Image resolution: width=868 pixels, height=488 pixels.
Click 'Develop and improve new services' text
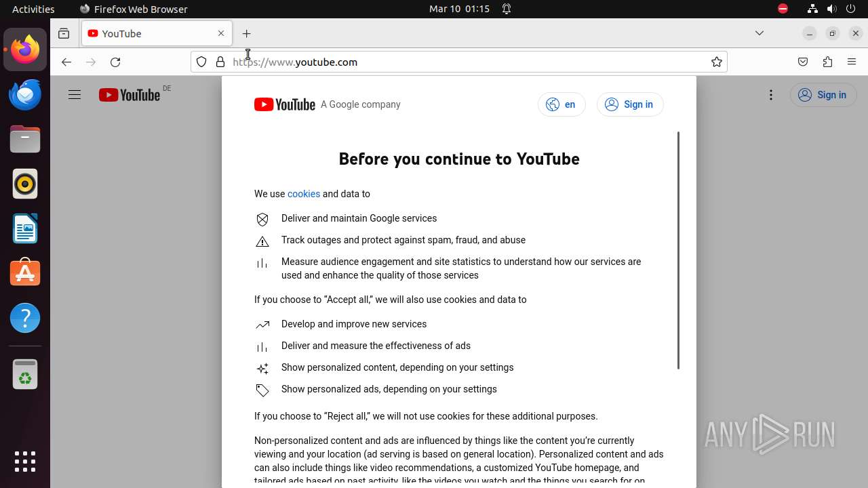[354, 324]
